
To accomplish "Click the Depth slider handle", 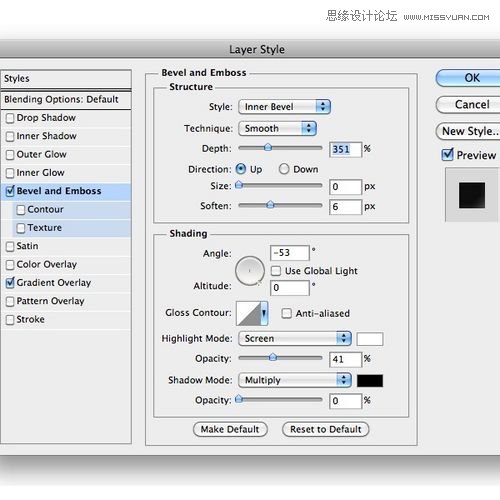I will [268, 147].
